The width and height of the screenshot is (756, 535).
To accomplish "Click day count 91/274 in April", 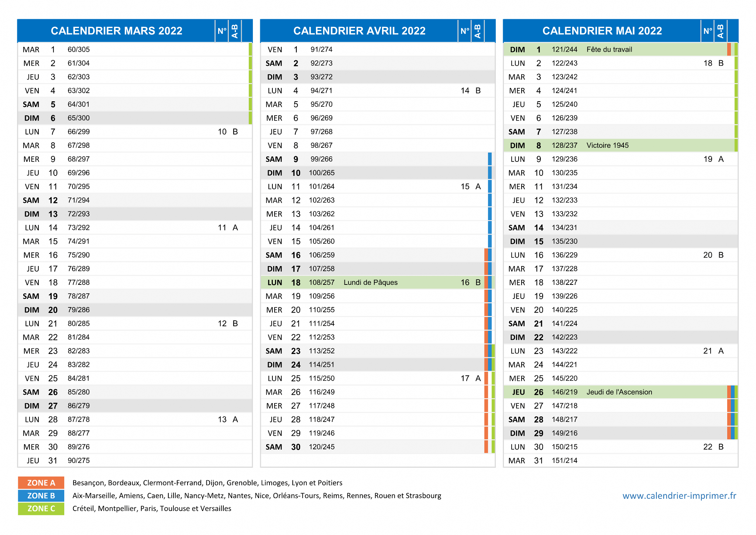I will coord(322,50).
